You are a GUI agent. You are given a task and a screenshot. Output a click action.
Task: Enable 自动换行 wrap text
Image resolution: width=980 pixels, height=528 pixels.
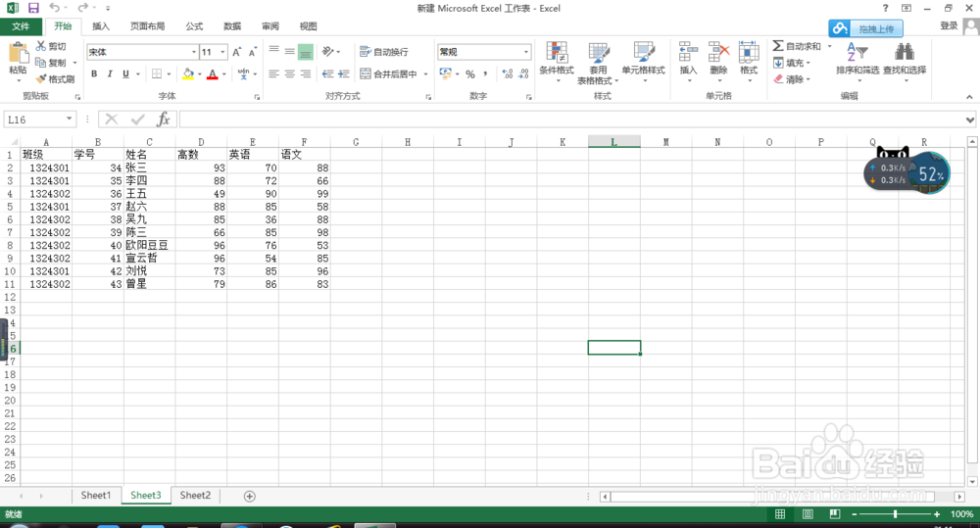point(384,52)
